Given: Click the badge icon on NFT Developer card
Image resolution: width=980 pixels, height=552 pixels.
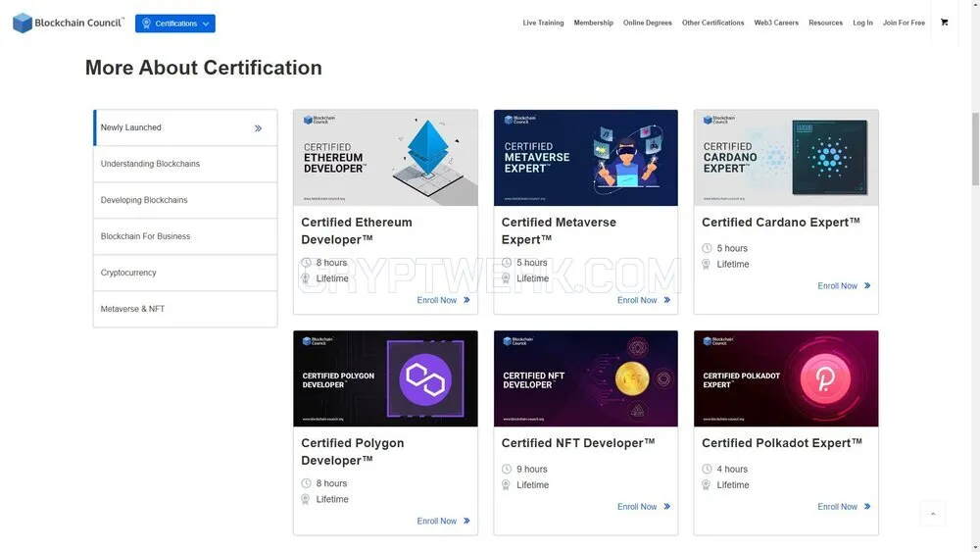Looking at the screenshot, I should point(507,484).
